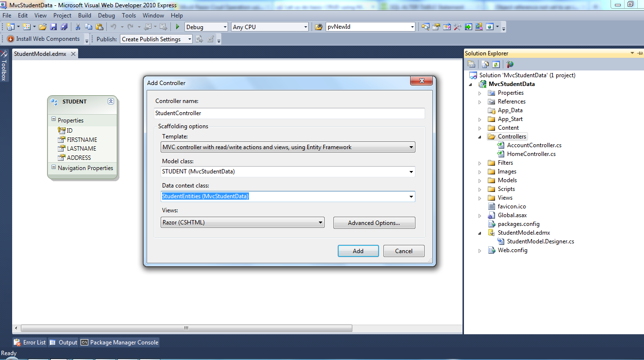Refresh the Solution Explorer

(496, 64)
